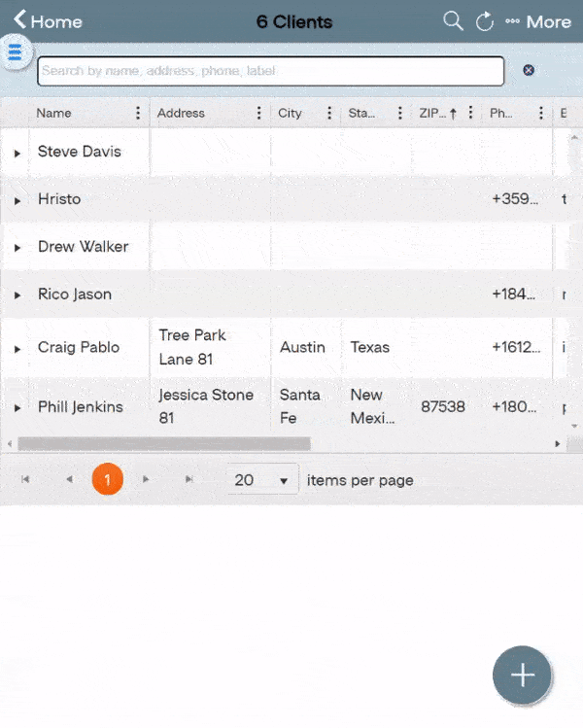The image size is (583, 728).
Task: Clear the search field with X icon
Action: coord(529,70)
